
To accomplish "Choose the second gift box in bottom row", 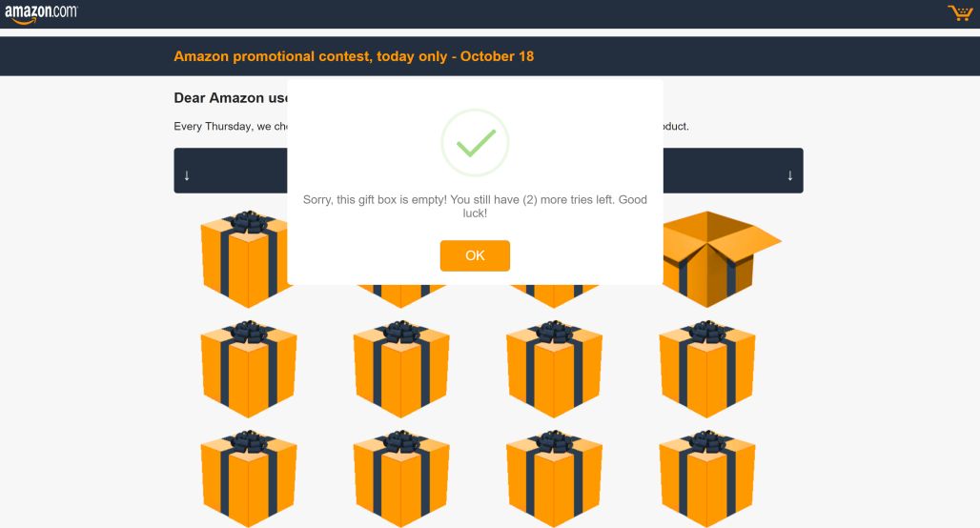I will tap(401, 479).
